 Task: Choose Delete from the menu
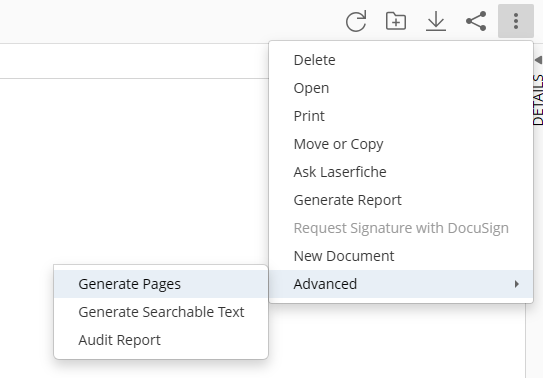coord(401,60)
